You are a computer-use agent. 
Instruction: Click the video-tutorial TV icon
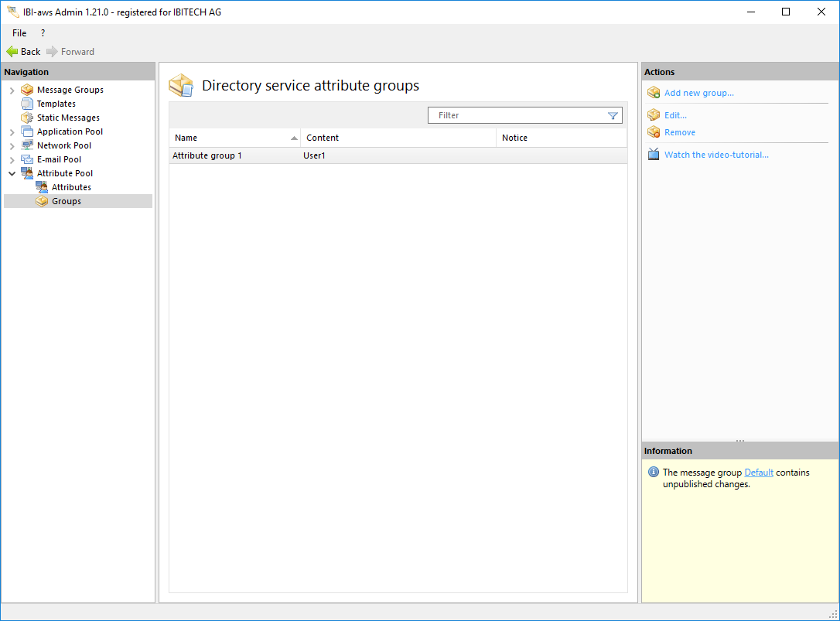click(x=654, y=155)
